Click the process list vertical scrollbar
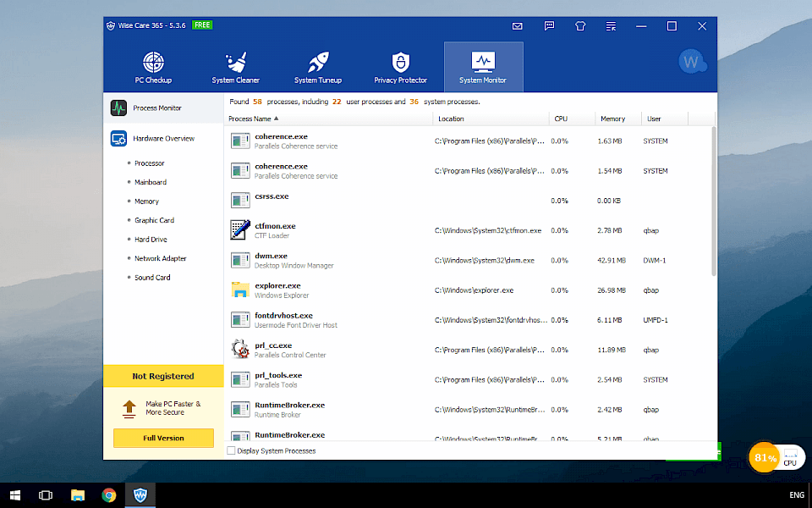Screen dimensions: 812x508 (x=714, y=202)
